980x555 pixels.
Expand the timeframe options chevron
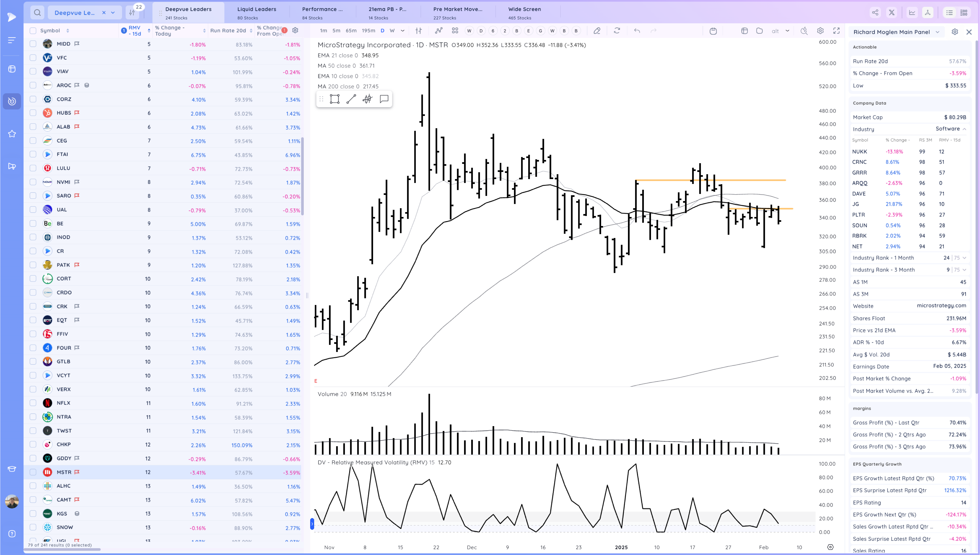[x=403, y=31]
